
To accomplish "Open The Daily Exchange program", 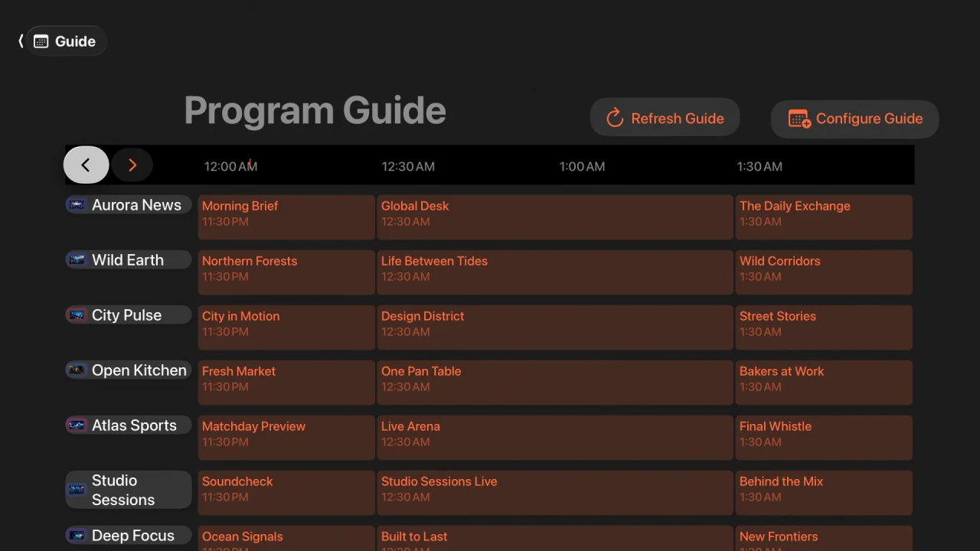I will point(824,217).
